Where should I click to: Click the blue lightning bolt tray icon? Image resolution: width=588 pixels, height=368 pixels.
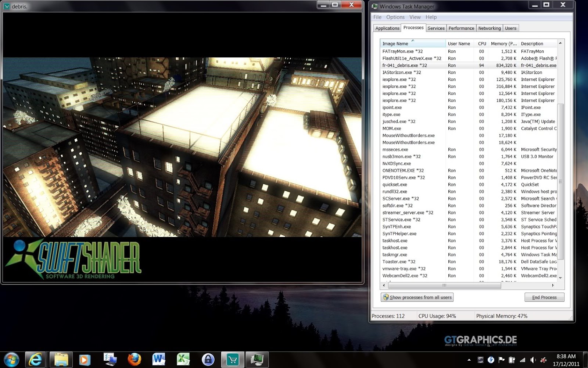pos(491,360)
